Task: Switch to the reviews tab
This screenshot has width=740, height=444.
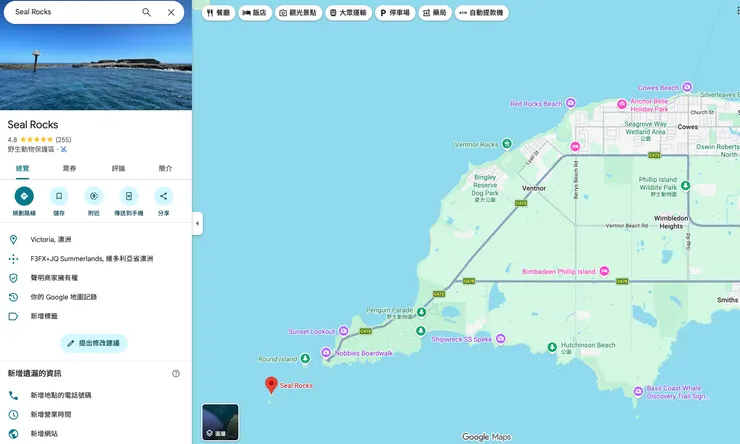Action: click(x=118, y=168)
